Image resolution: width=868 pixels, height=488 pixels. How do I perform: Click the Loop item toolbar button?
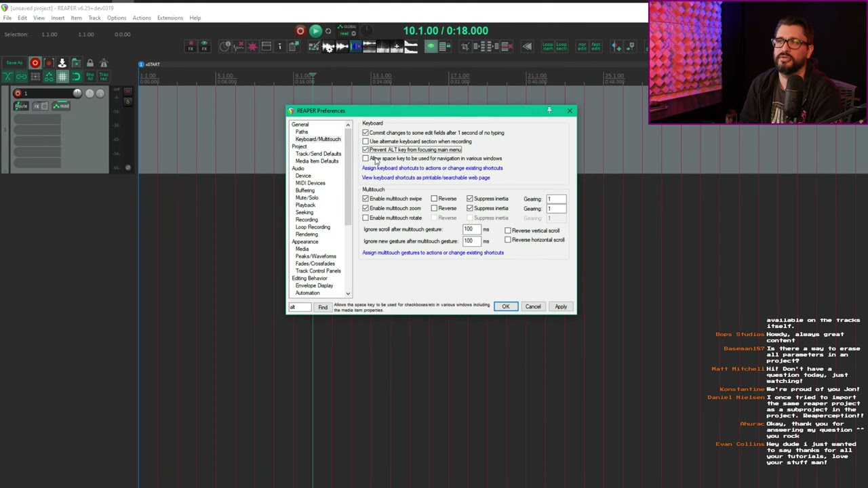(548, 46)
